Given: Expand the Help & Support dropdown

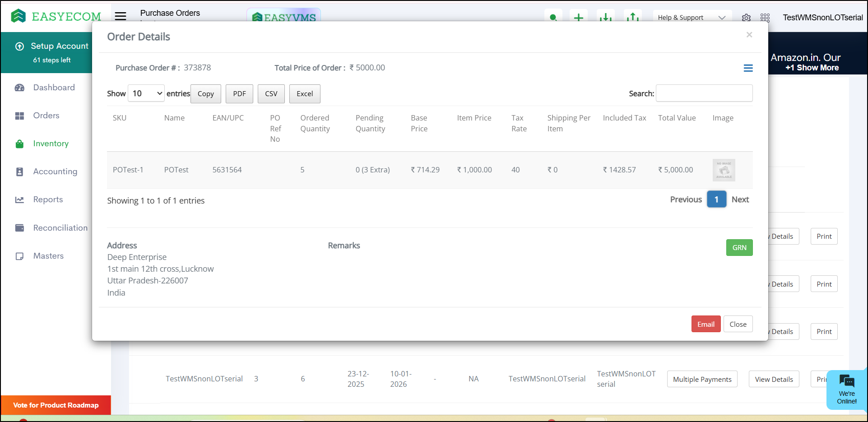Looking at the screenshot, I should pos(691,18).
